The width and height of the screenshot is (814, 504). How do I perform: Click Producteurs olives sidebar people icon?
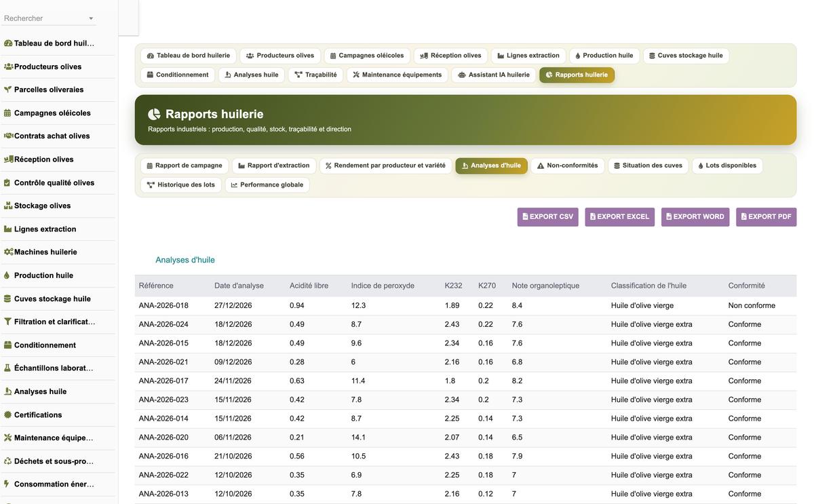(x=8, y=66)
